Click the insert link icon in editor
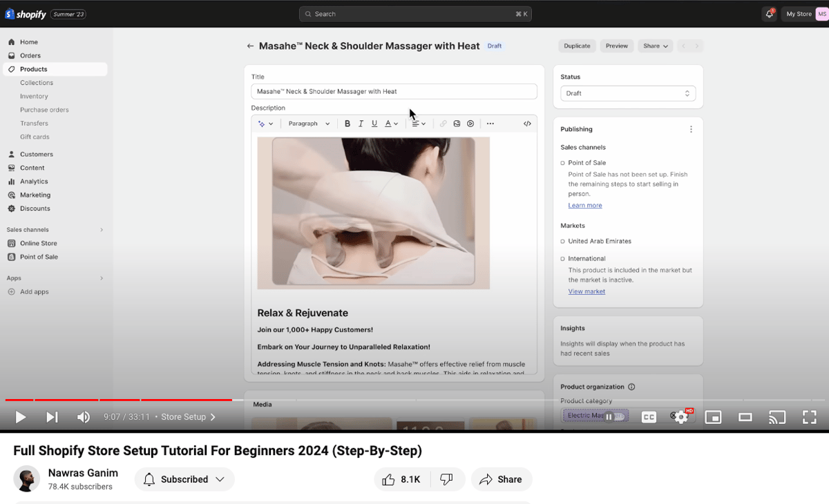The image size is (829, 504). [444, 124]
